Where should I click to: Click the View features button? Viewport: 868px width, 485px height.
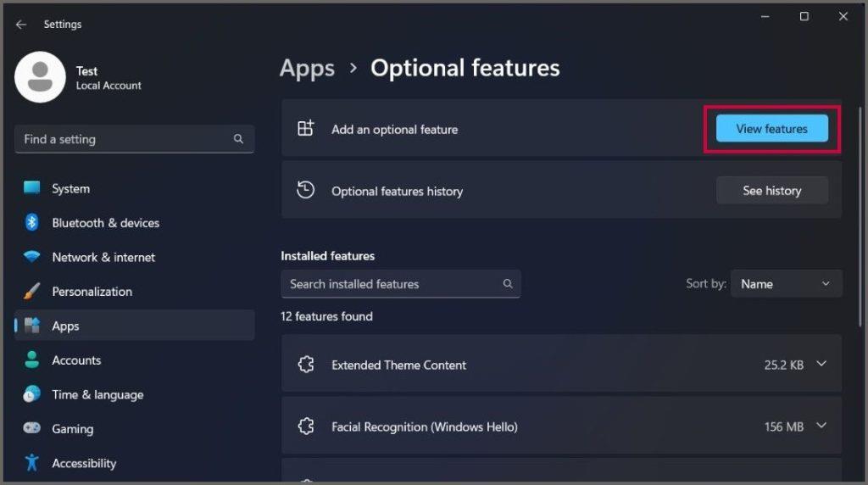771,128
